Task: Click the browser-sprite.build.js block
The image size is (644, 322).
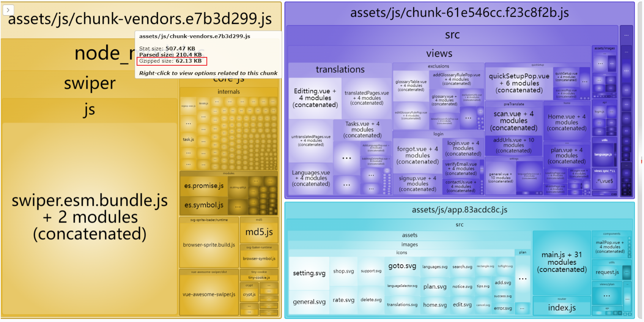Action: pos(209,245)
